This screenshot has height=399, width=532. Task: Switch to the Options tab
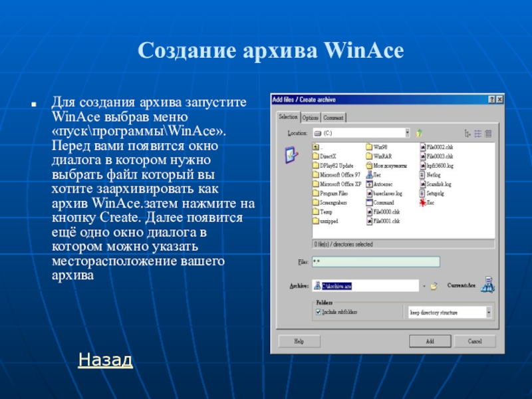coord(311,118)
